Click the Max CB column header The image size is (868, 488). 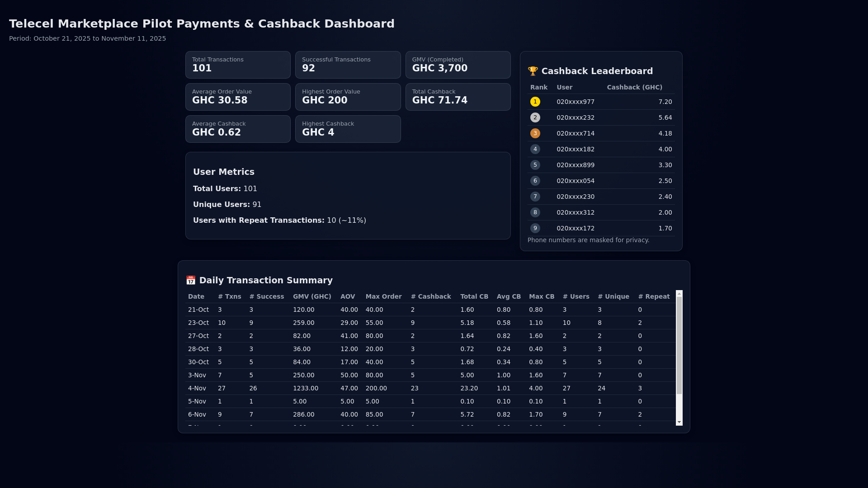(x=542, y=296)
